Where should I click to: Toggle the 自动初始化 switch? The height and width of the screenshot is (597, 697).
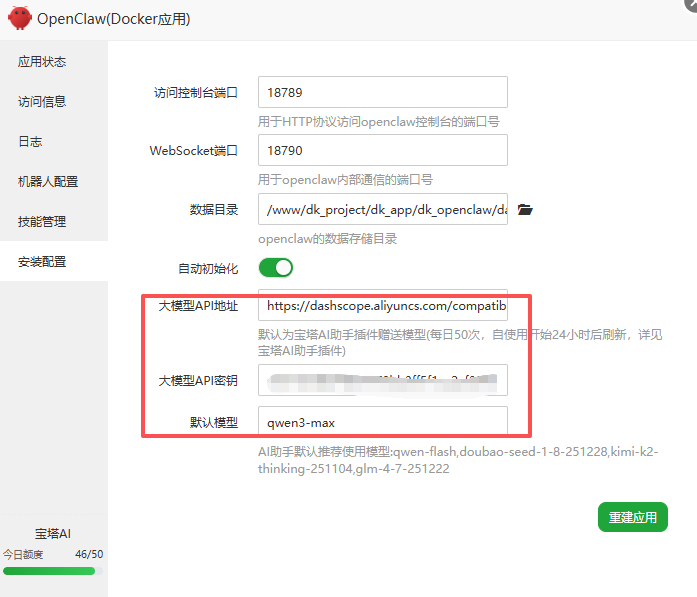pyautogui.click(x=276, y=268)
